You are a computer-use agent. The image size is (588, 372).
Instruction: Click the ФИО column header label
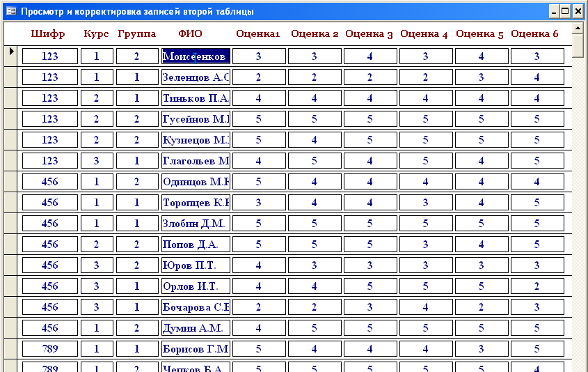coord(190,33)
